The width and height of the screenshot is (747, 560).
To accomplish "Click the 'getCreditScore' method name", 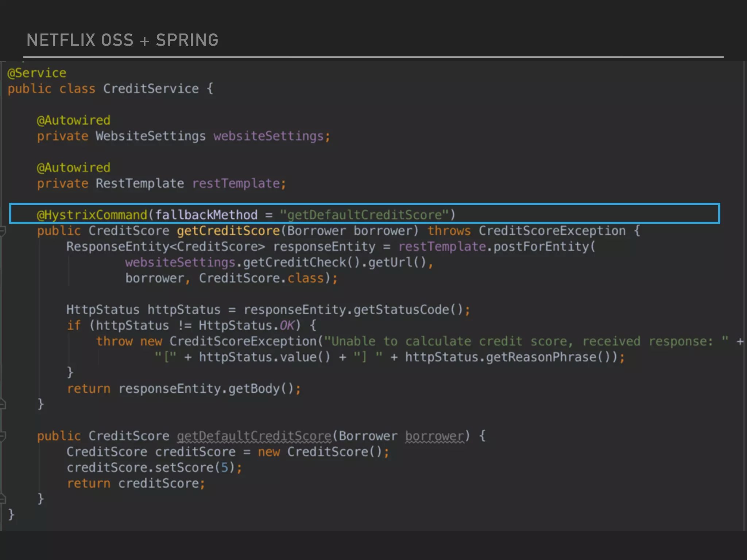I will point(228,231).
